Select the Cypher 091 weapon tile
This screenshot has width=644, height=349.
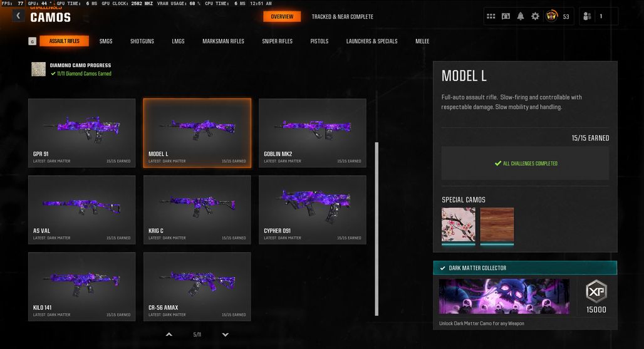313,210
